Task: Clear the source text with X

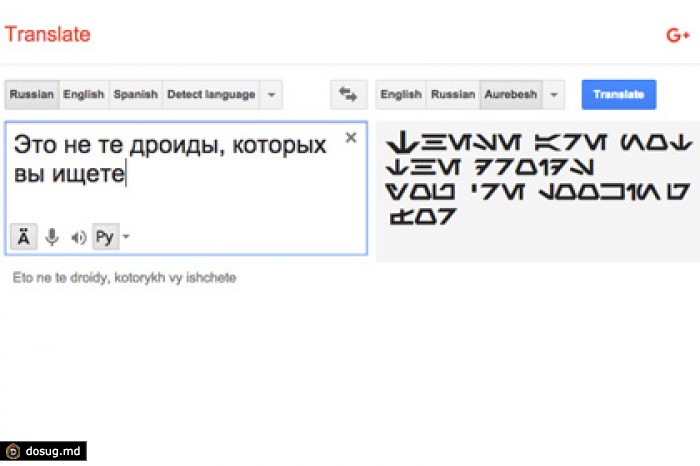Action: [x=351, y=137]
